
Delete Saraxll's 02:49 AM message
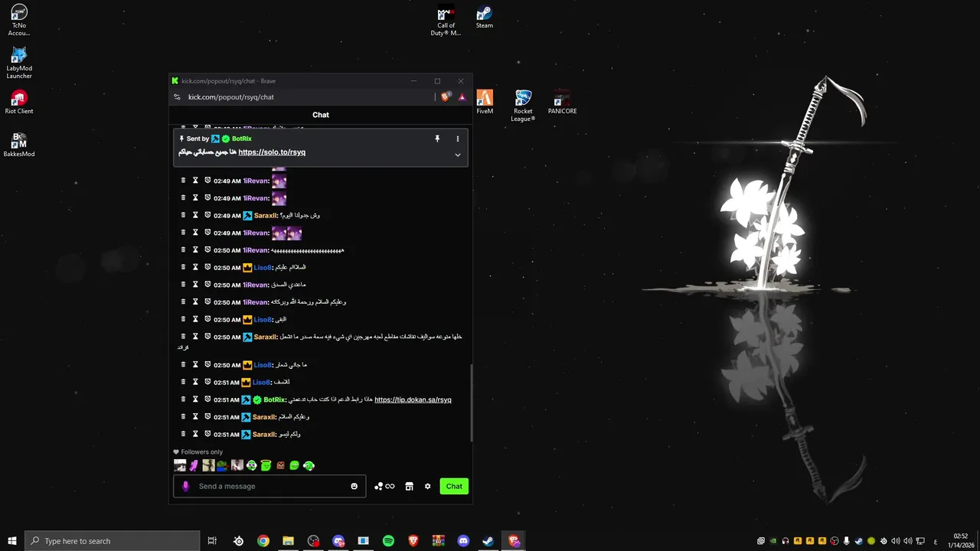pos(183,215)
